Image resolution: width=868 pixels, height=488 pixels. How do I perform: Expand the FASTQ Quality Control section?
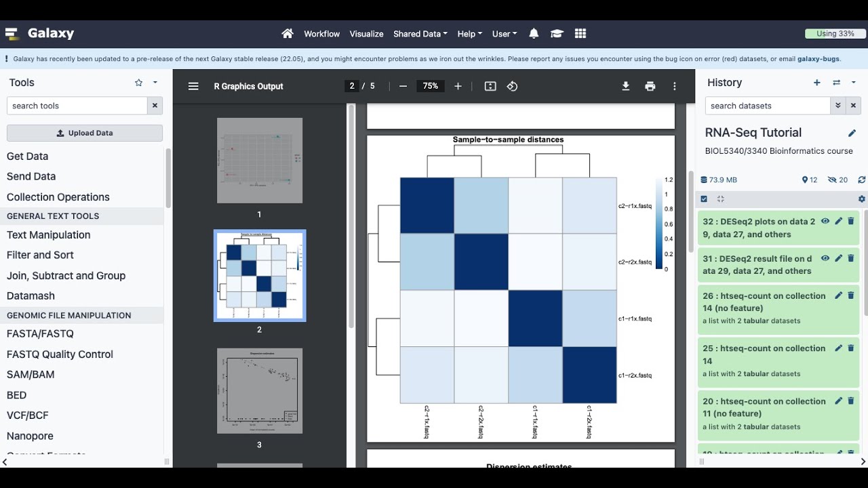(x=60, y=354)
